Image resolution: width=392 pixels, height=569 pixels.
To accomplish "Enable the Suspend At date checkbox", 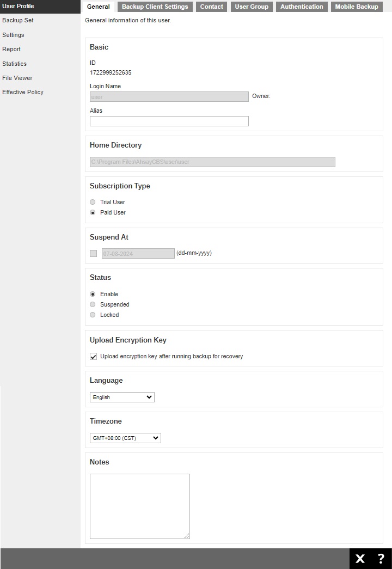I will tap(93, 253).
